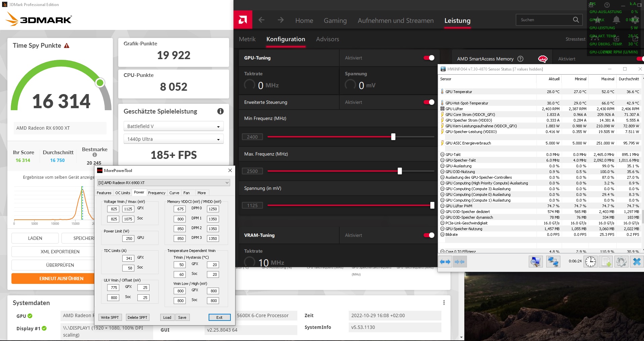Open Radeon favorites star icon
Image resolution: width=644 pixels, height=341 pixels.
(597, 20)
